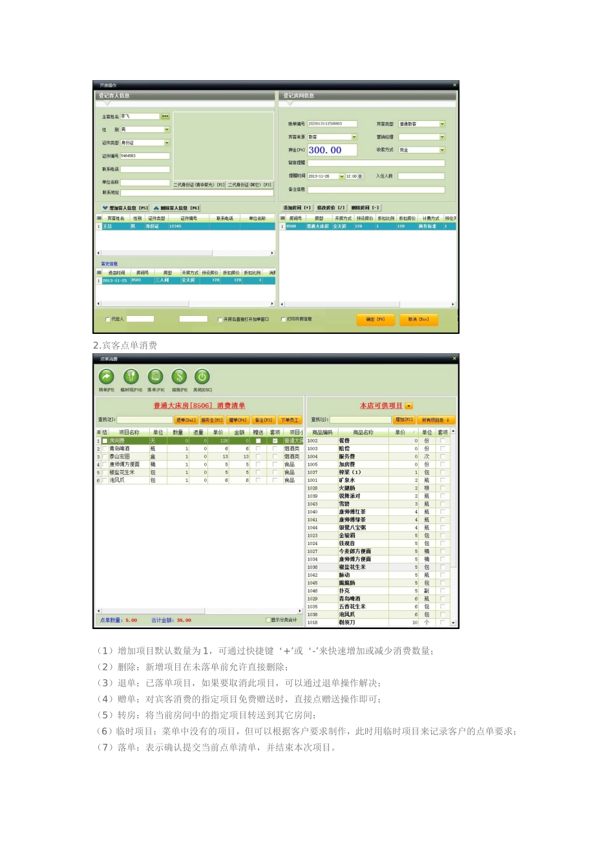Click the 取消 [Esc] cancel button
Screen dimensions: 614x868
coord(419,319)
